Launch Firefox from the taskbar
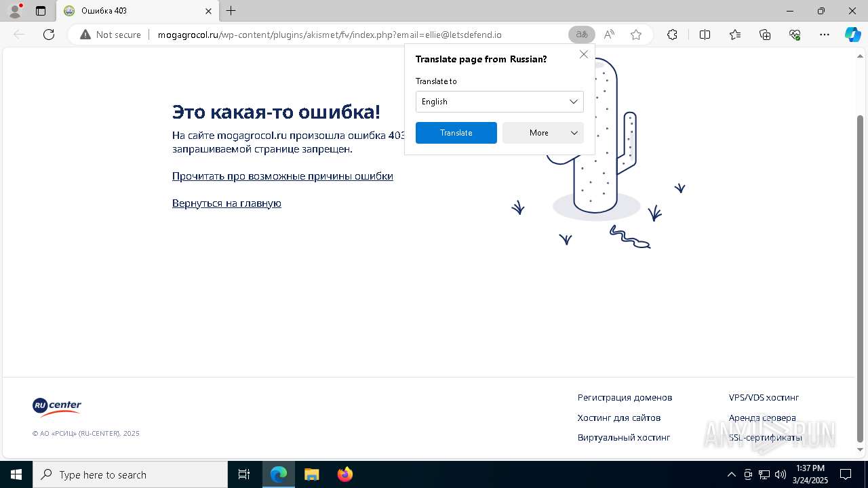868x488 pixels. click(x=345, y=474)
